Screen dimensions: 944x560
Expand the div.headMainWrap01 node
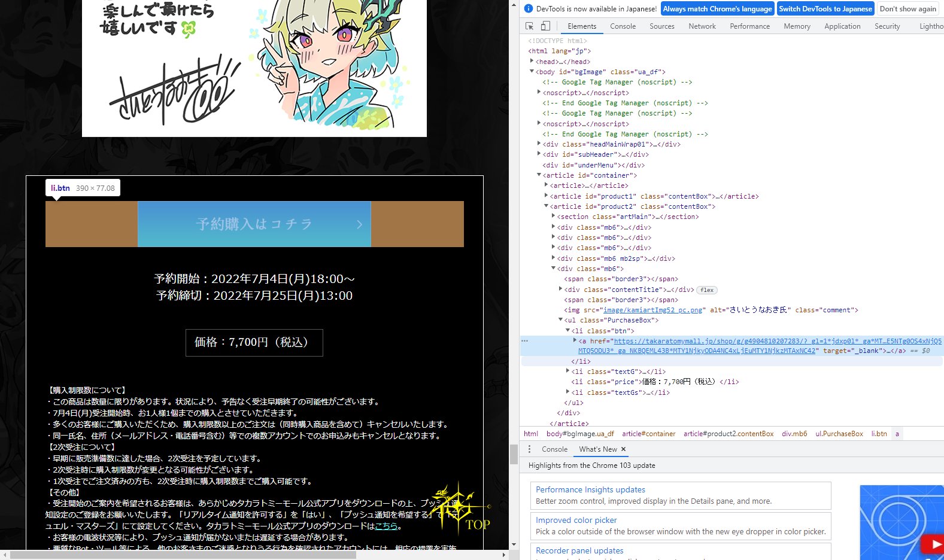pyautogui.click(x=539, y=144)
